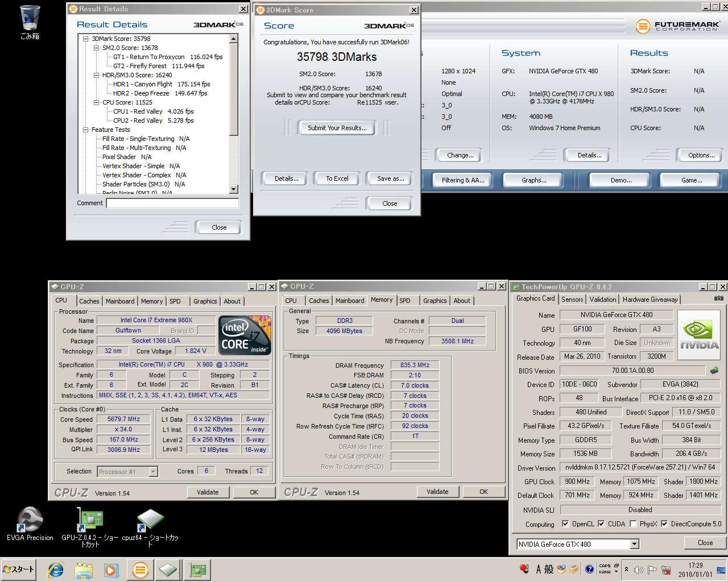This screenshot has height=582, width=728.
Task: Open the Graphics tab in left CPU-Z
Action: [205, 301]
